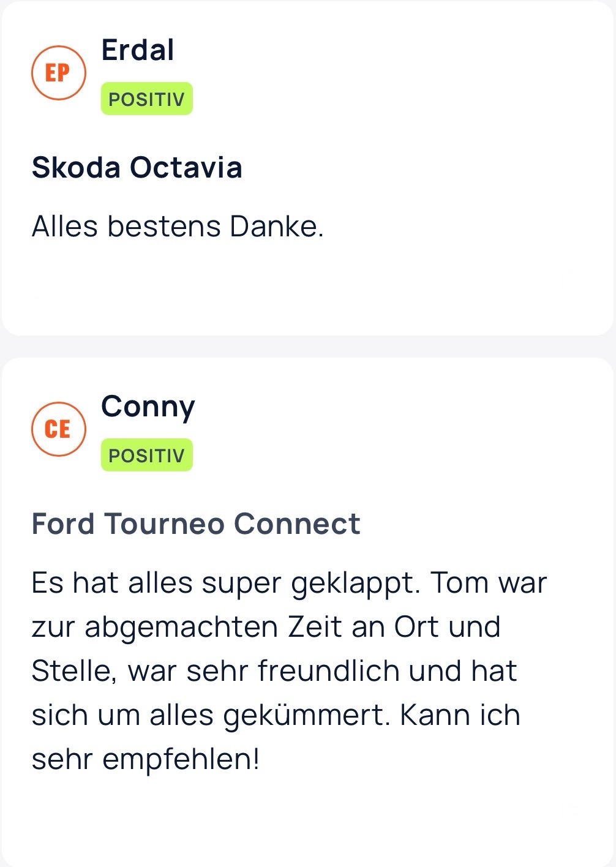Open reviewer name Conny
Screen dimensions: 616x867
[x=148, y=407]
